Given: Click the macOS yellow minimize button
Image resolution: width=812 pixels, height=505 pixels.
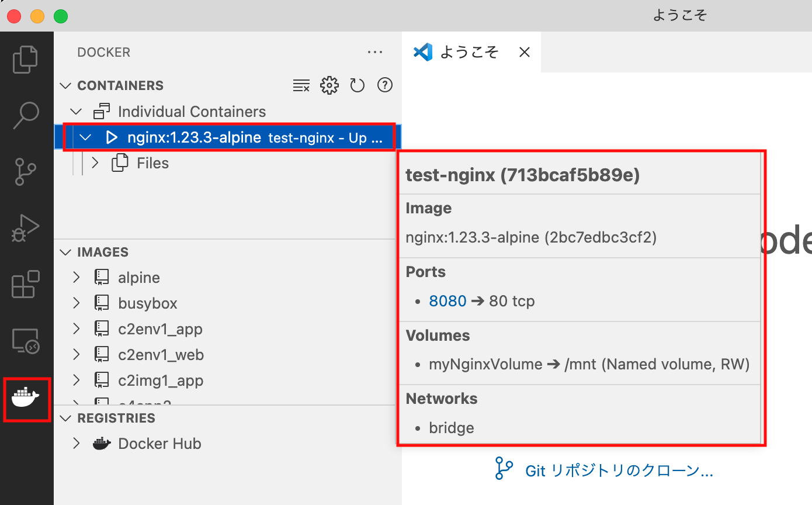Looking at the screenshot, I should point(37,16).
